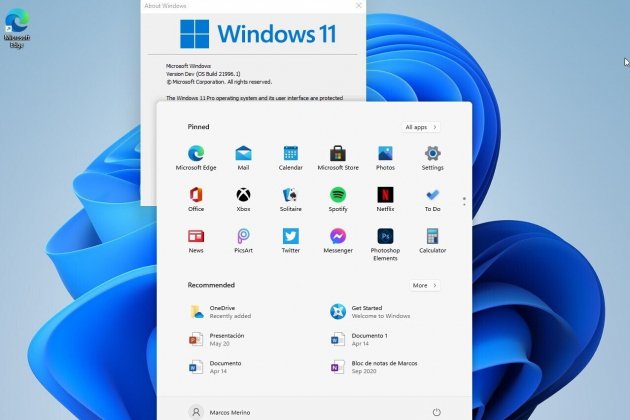This screenshot has height=420, width=630.
Task: Launch Netflix
Action: (385, 199)
